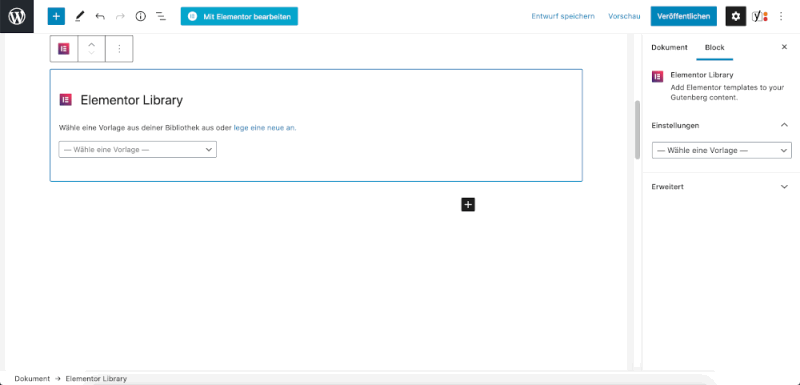Click the lege eine neue an link
This screenshot has height=385, width=800.
click(264, 128)
